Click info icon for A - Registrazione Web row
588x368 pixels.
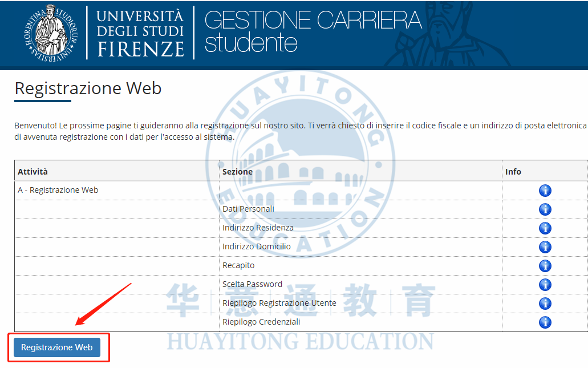point(545,191)
